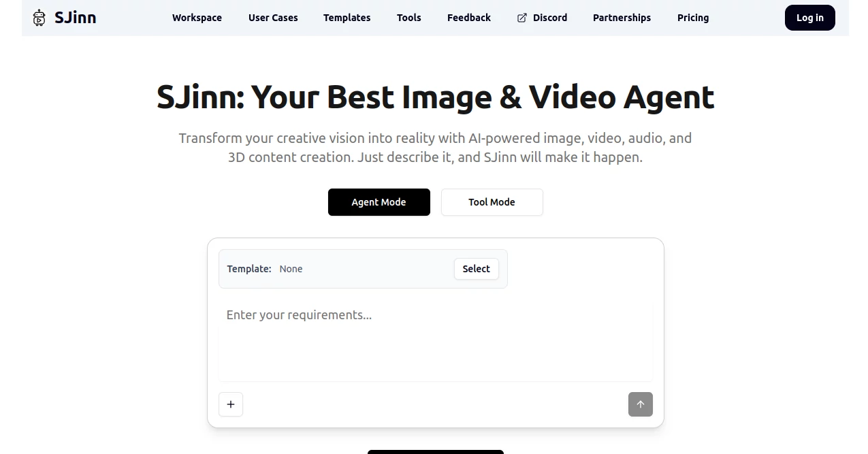Image resolution: width=868 pixels, height=454 pixels.
Task: Visit the Partnerships page
Action: (622, 18)
